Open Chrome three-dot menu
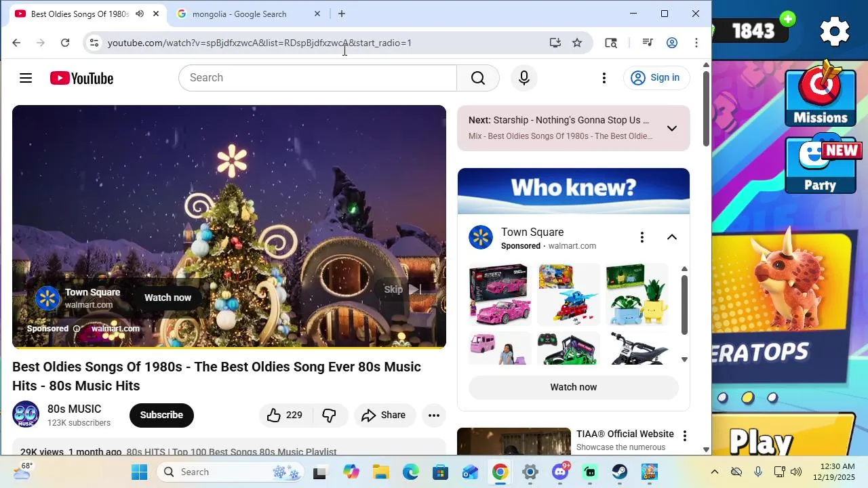 (696, 43)
